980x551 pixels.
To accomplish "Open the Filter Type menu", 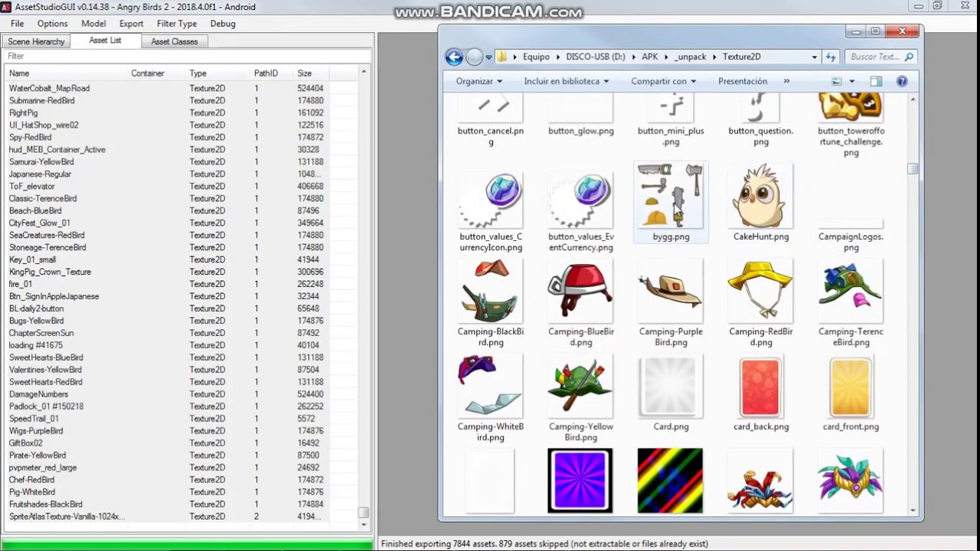I will tap(177, 24).
